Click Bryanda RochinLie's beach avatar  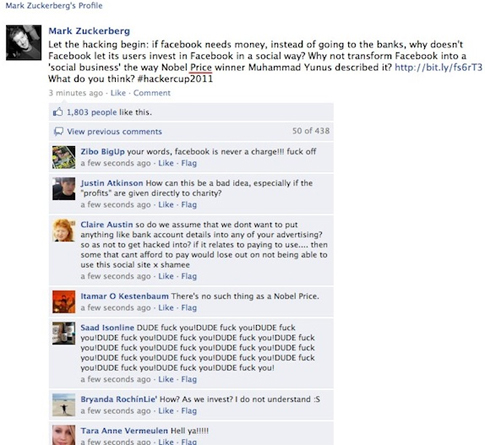click(x=64, y=405)
